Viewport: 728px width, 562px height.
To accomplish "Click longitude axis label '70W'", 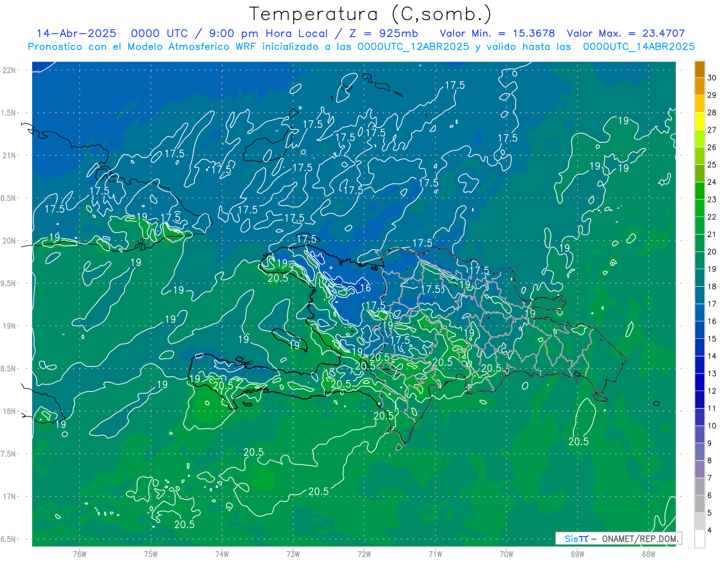I will (x=507, y=554).
